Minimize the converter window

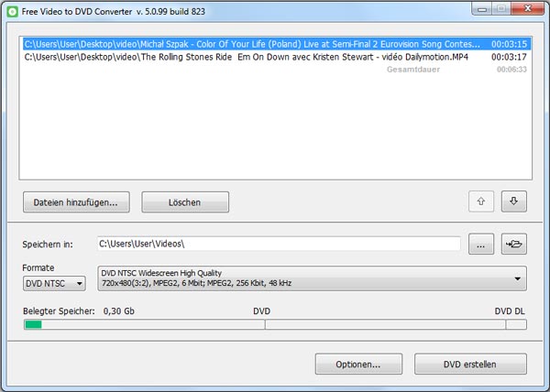[482, 8]
